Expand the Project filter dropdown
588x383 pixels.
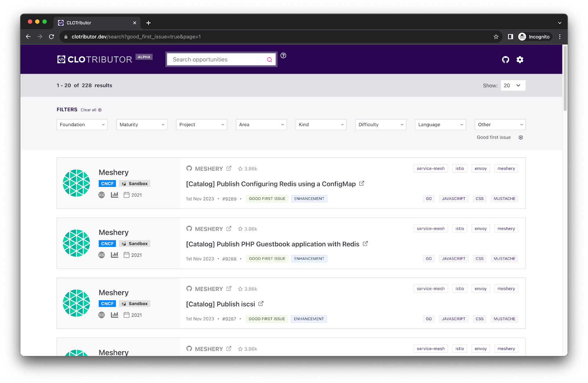pos(201,125)
